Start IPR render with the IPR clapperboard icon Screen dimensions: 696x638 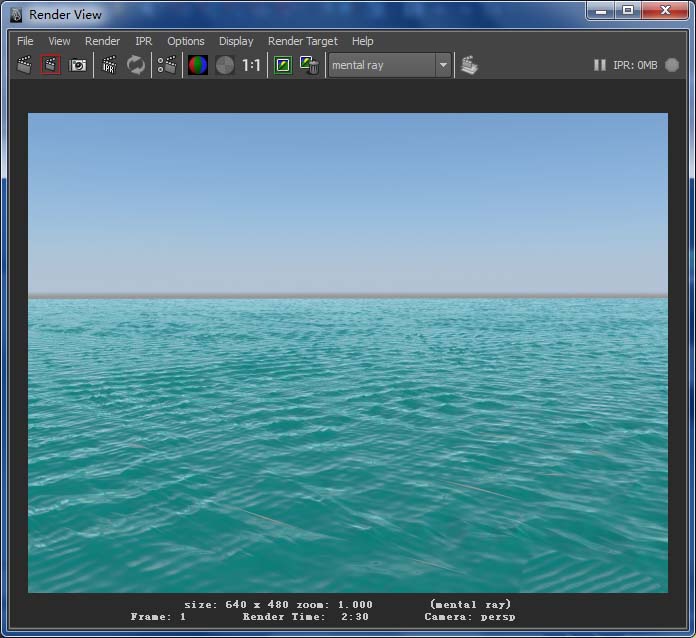[x=109, y=65]
